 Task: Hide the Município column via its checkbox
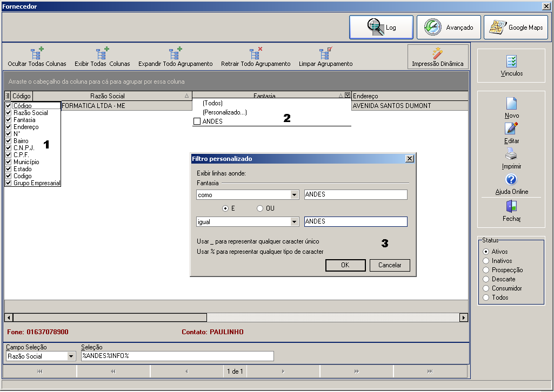pos(9,162)
